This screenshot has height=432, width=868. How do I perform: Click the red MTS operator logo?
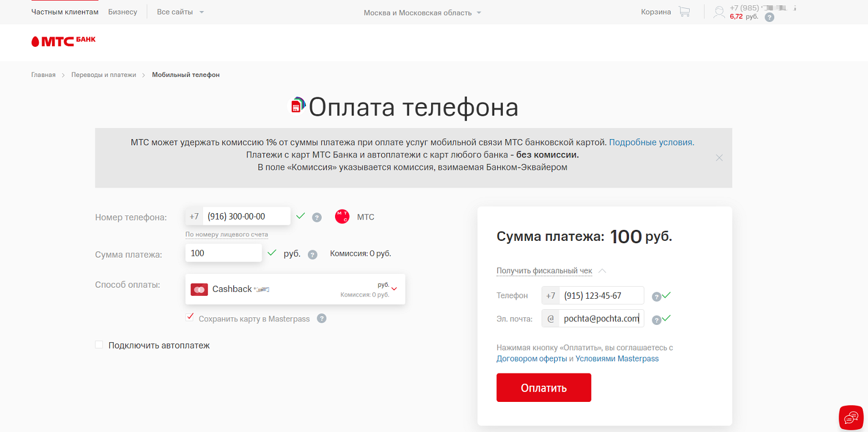point(343,217)
